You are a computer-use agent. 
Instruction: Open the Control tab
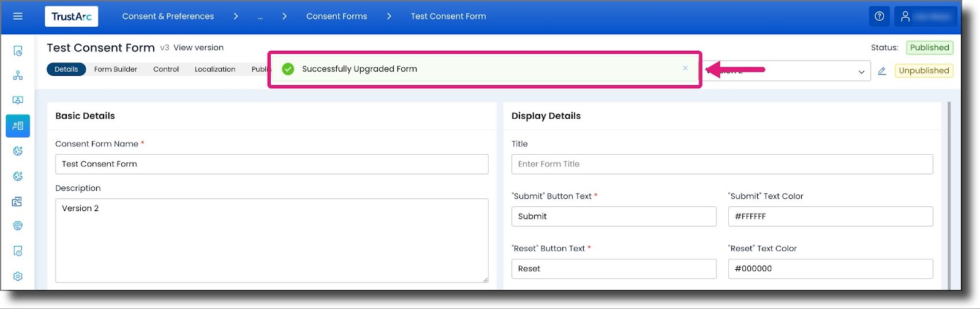coord(166,69)
